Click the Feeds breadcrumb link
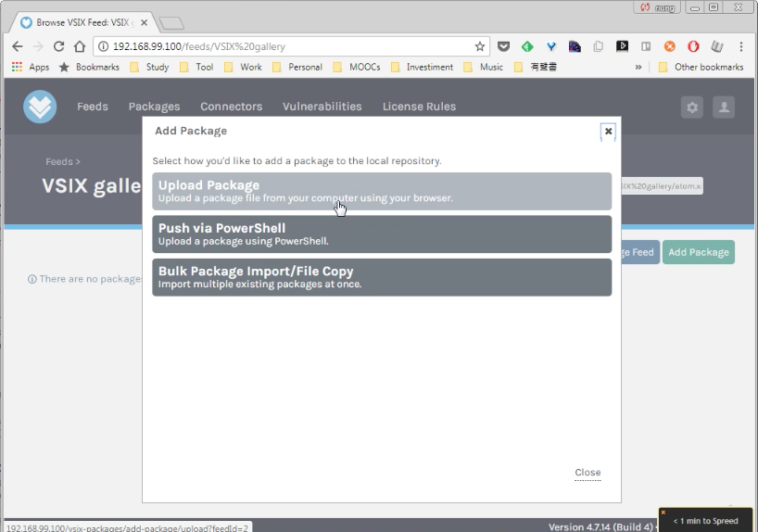758x532 pixels. 59,161
